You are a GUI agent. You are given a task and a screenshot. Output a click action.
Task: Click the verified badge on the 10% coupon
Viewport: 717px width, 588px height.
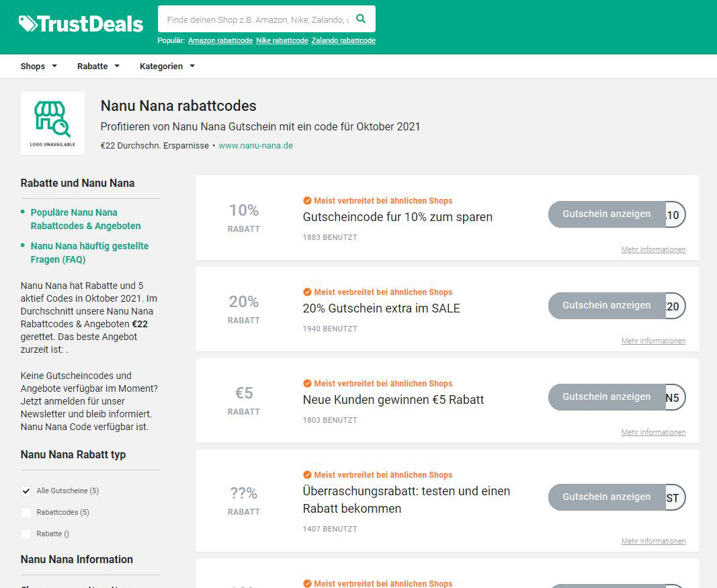[307, 201]
